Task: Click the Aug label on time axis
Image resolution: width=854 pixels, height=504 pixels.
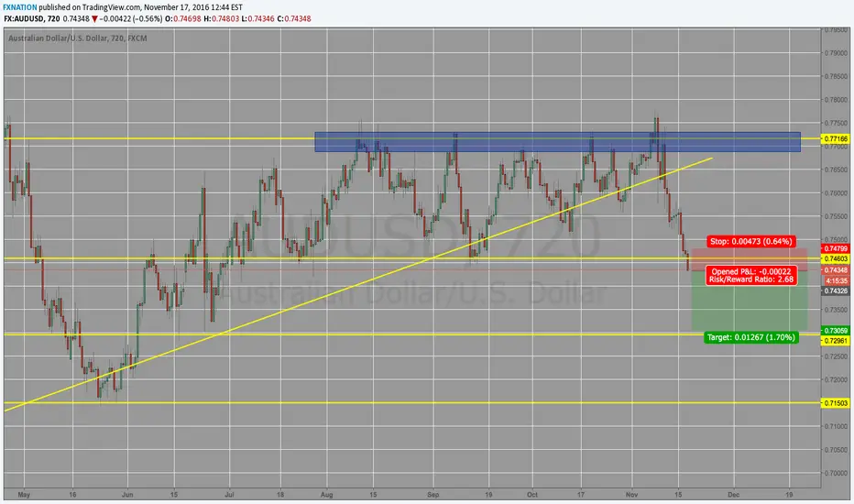Action: [327, 495]
